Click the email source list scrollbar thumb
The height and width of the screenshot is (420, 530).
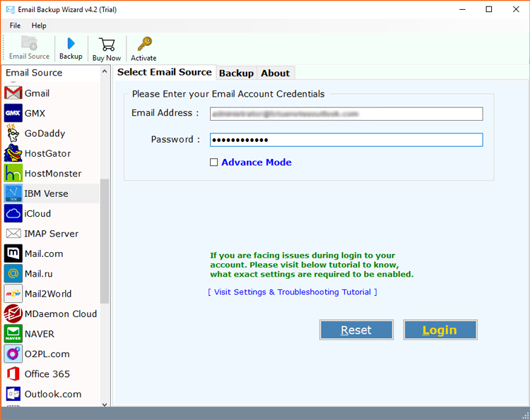pos(105,241)
